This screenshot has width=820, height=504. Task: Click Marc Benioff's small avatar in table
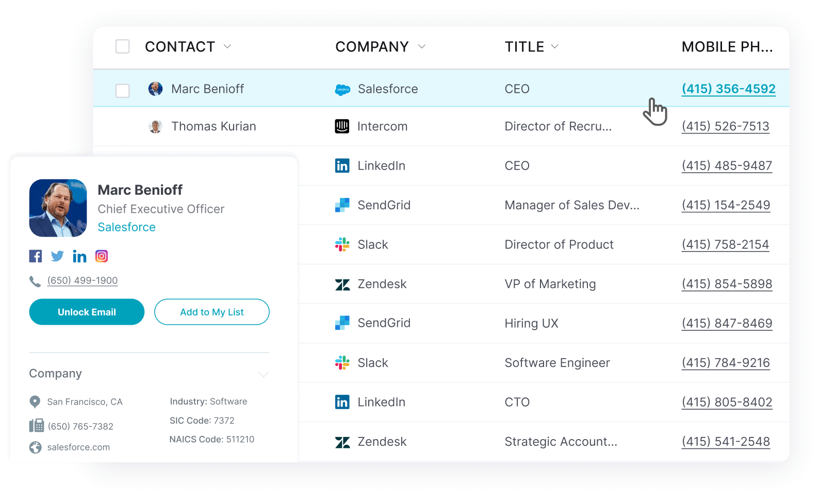click(155, 89)
